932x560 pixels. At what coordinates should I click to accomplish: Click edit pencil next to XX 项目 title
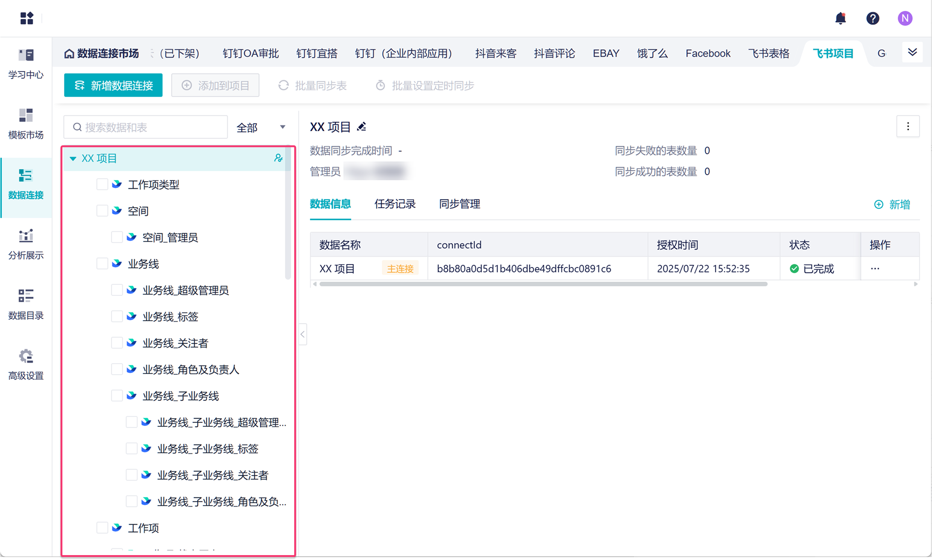361,127
